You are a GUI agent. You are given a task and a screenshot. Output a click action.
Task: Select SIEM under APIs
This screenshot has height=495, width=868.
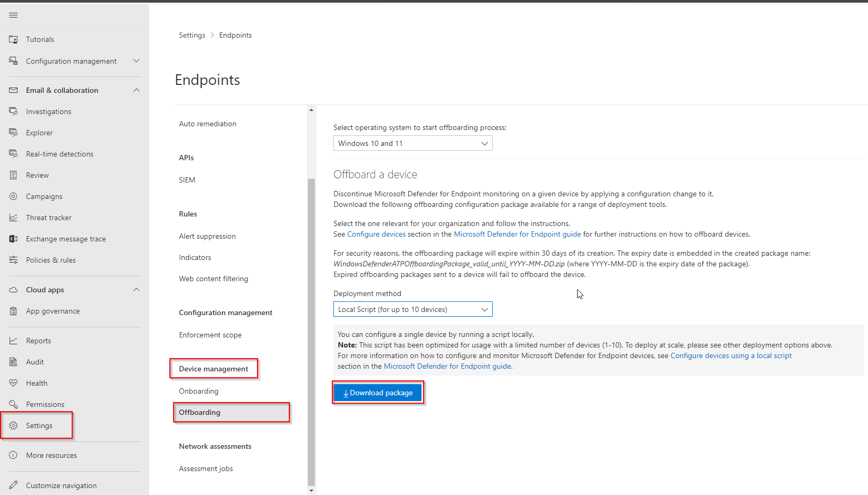coord(187,180)
